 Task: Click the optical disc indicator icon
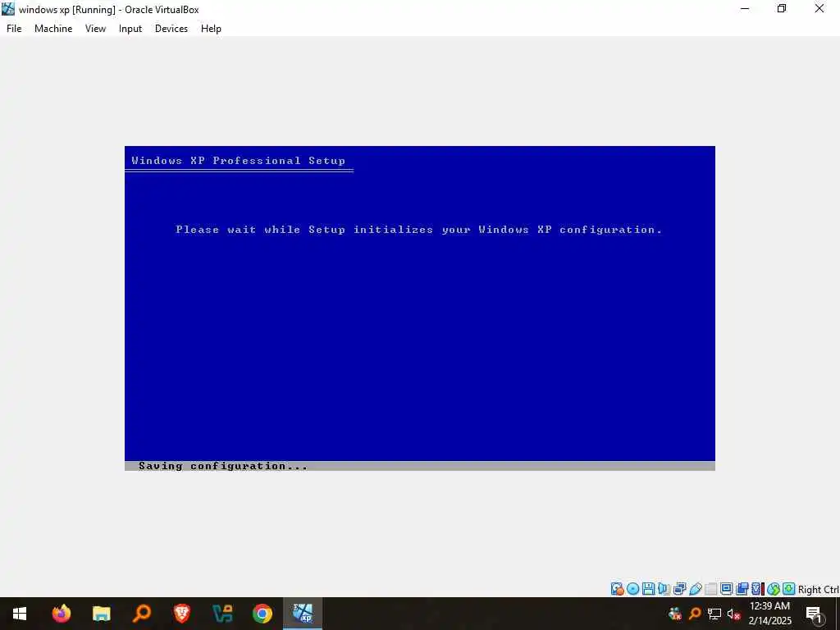coord(632,589)
